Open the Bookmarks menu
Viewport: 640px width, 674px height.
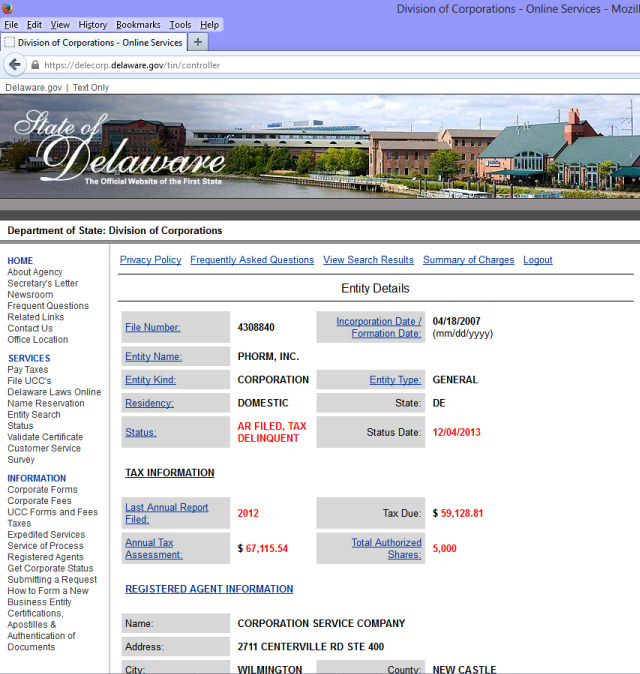tap(138, 24)
